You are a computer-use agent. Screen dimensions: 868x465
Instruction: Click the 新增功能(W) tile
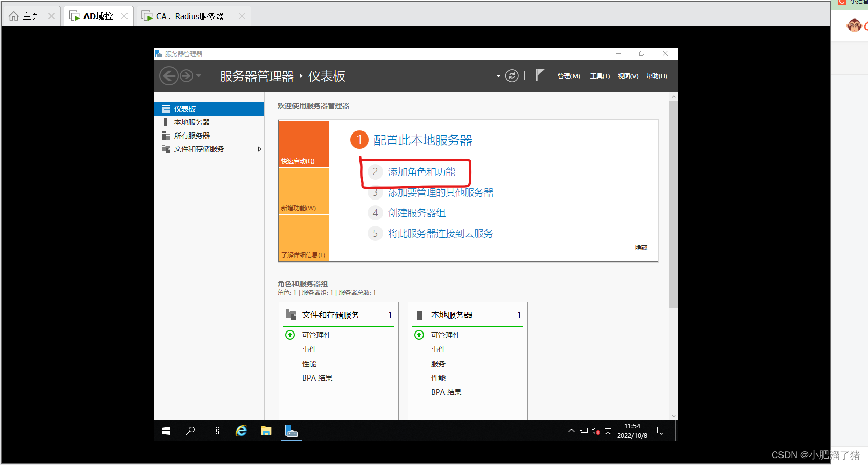[304, 191]
